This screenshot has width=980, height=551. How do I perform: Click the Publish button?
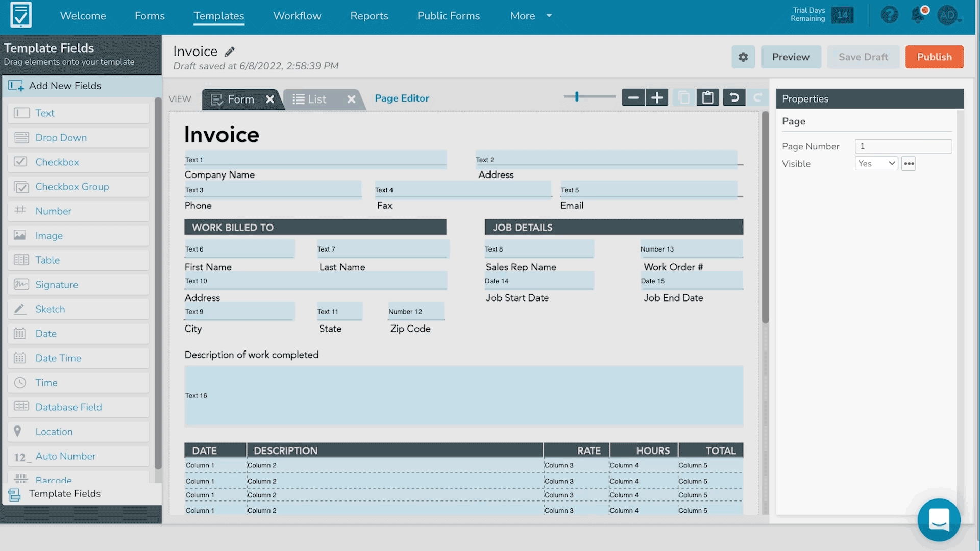(934, 57)
